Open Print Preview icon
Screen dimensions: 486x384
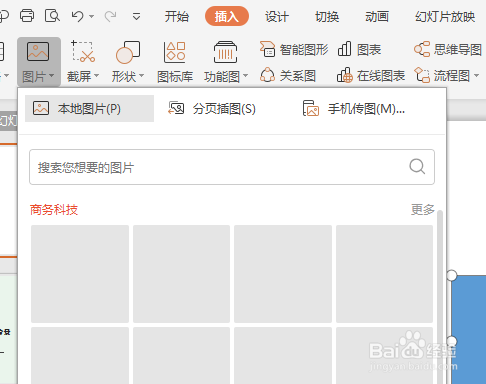[x=52, y=16]
